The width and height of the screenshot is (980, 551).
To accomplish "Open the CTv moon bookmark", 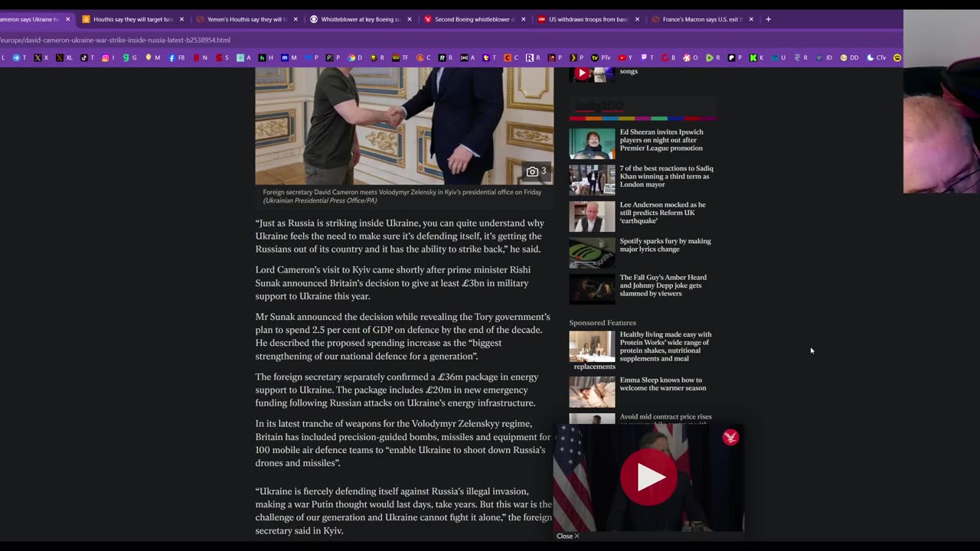I will [x=877, y=57].
